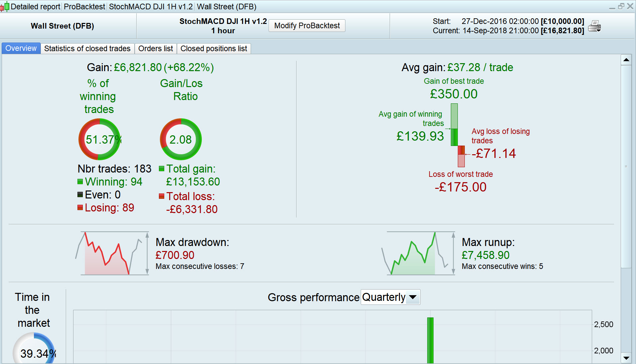This screenshot has width=636, height=364.
Task: Click the red Losing legend square
Action: click(80, 207)
